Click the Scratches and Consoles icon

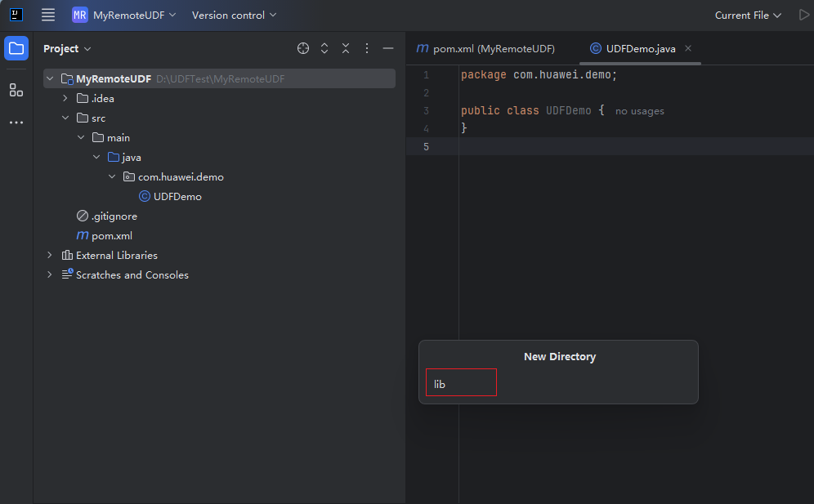[x=68, y=274]
